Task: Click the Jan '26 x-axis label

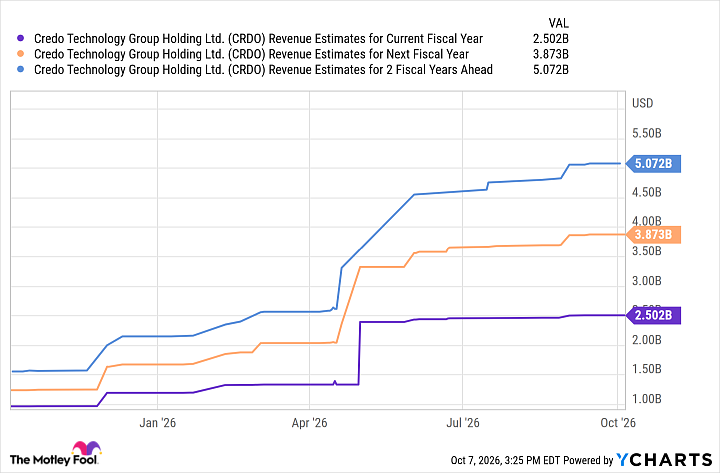Action: click(x=158, y=422)
